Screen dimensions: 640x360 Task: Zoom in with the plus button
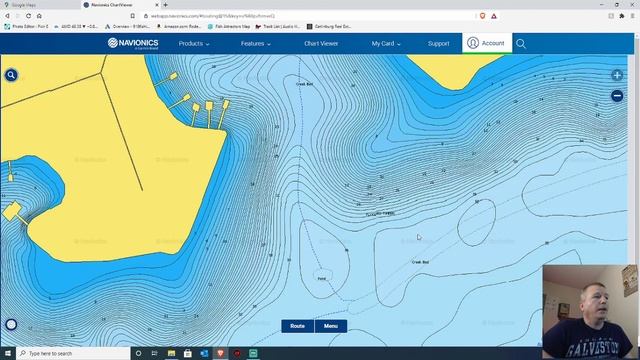coord(617,75)
